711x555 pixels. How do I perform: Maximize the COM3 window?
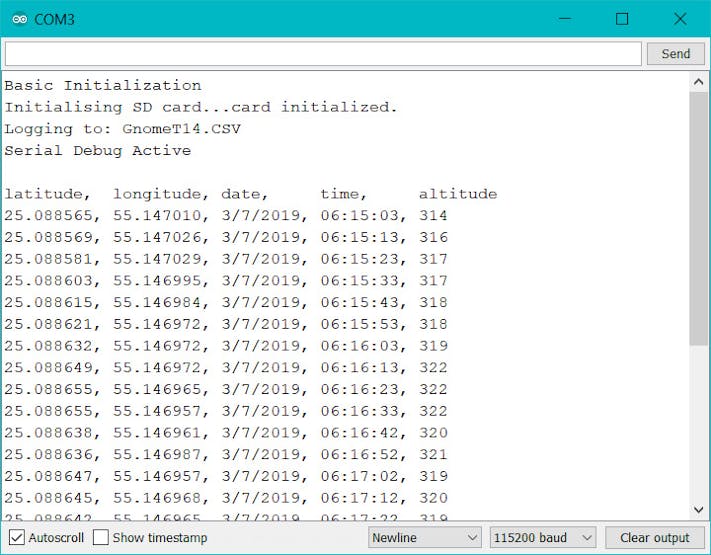click(622, 19)
